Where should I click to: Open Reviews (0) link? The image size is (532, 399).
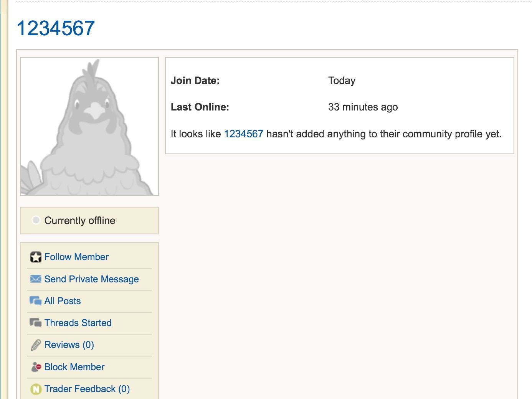tap(69, 345)
